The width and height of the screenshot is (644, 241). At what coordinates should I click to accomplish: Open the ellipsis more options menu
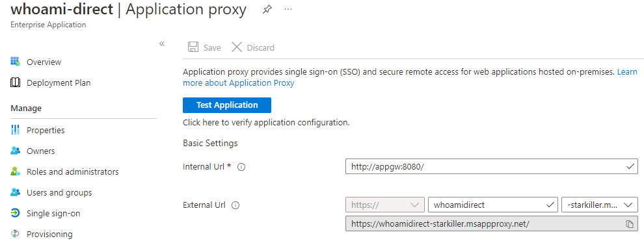[x=288, y=10]
